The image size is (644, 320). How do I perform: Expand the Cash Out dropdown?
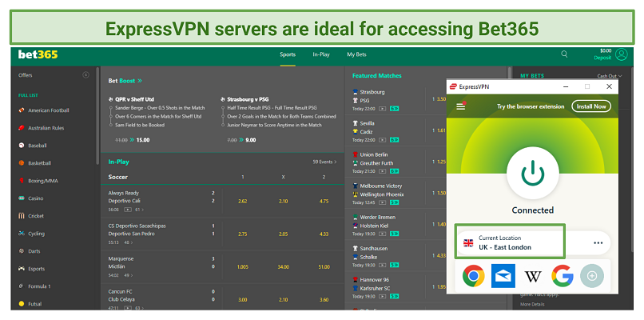coord(609,76)
